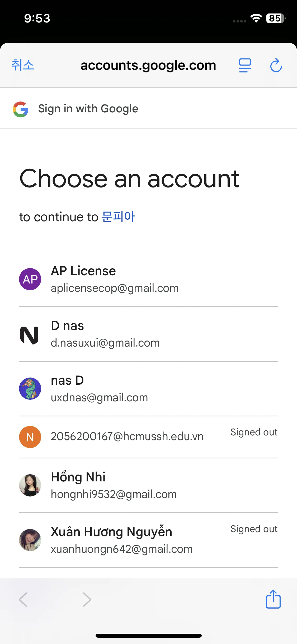Open the 문피아 link
Image resolution: width=297 pixels, height=644 pixels.
click(119, 217)
